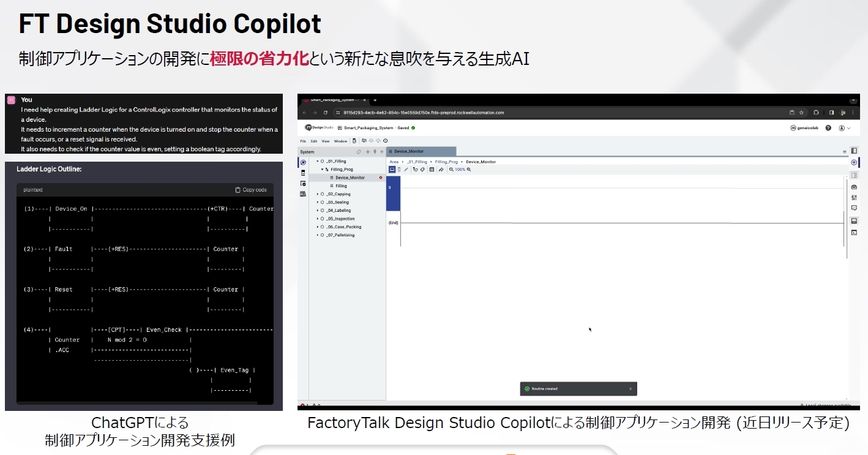This screenshot has height=455, width=868.
Task: Click the zoom in magnifier icon
Action: (469, 170)
